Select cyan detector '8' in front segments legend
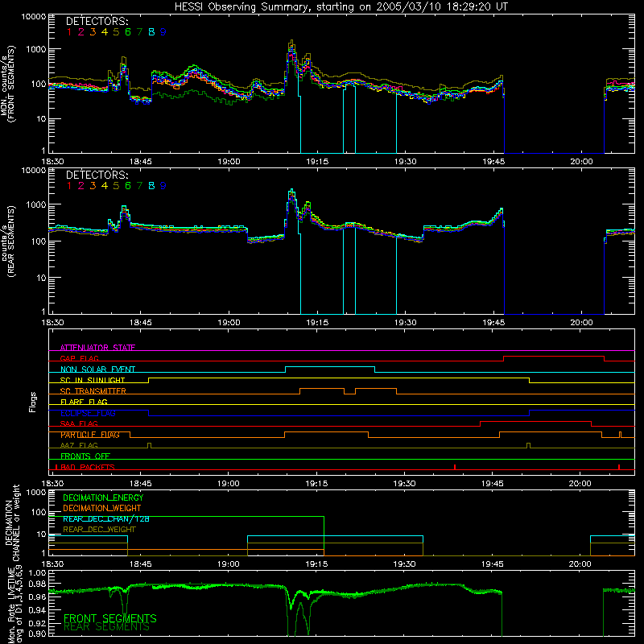 click(151, 32)
